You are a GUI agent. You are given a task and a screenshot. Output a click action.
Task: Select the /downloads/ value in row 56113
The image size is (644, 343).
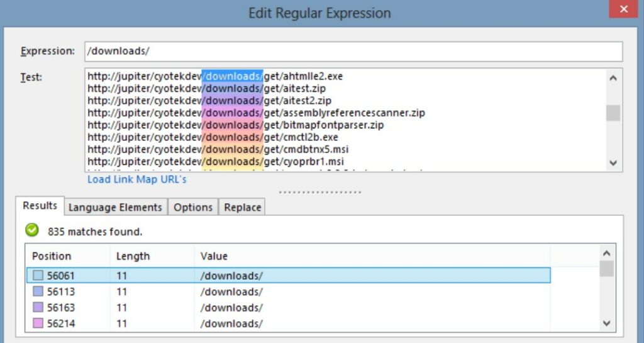[x=231, y=291]
